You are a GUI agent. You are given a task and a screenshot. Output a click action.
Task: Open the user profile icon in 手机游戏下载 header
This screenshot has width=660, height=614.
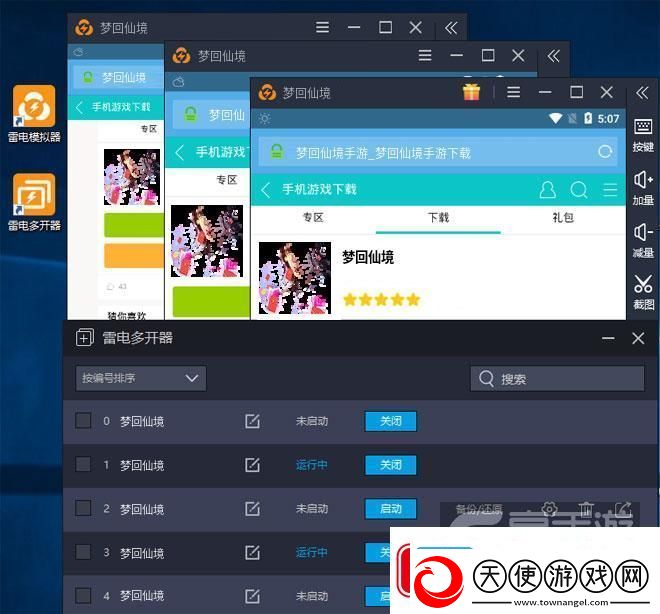tap(547, 190)
